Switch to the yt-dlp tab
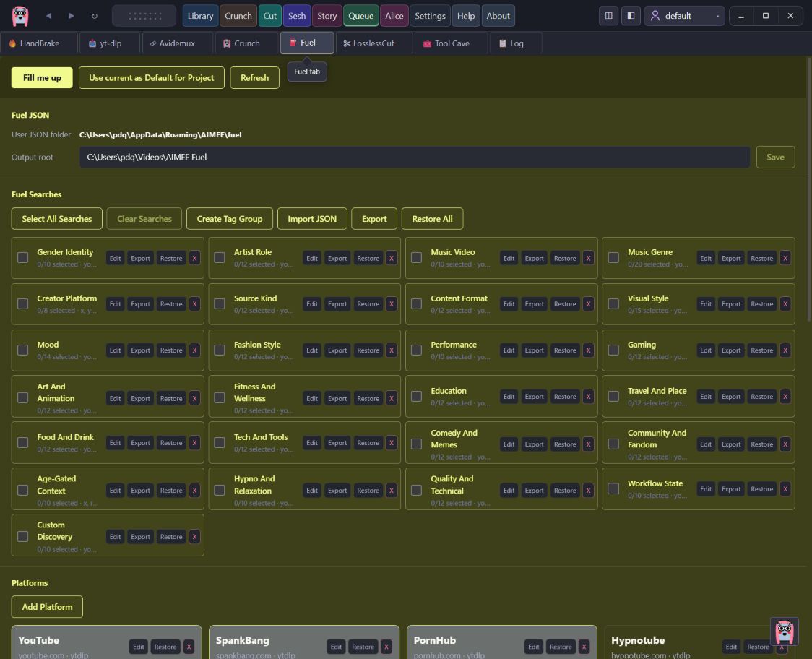This screenshot has width=812, height=659. [x=110, y=43]
